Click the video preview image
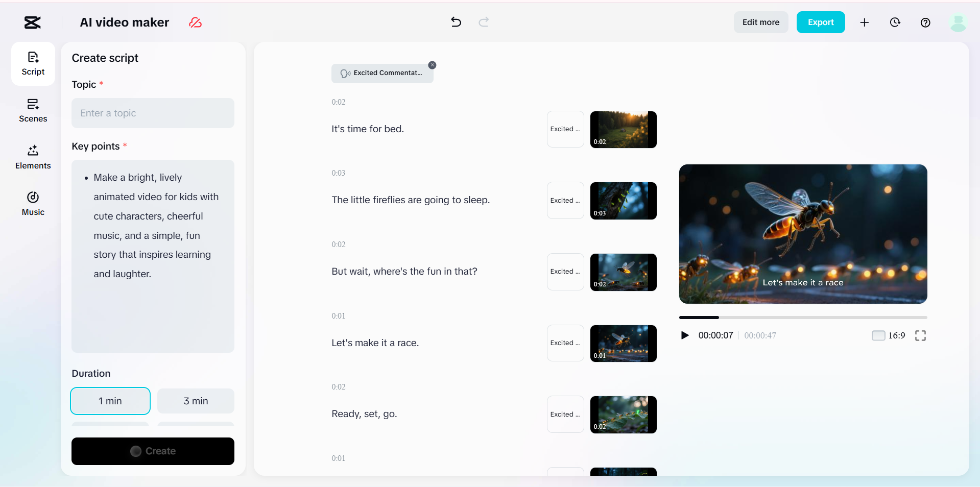 point(803,234)
